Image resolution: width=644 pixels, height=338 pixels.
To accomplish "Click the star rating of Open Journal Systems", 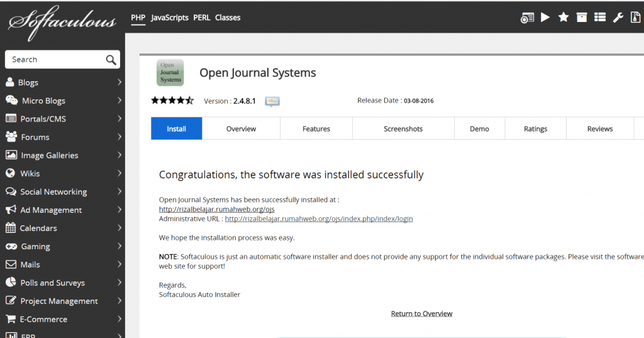I will tap(172, 100).
